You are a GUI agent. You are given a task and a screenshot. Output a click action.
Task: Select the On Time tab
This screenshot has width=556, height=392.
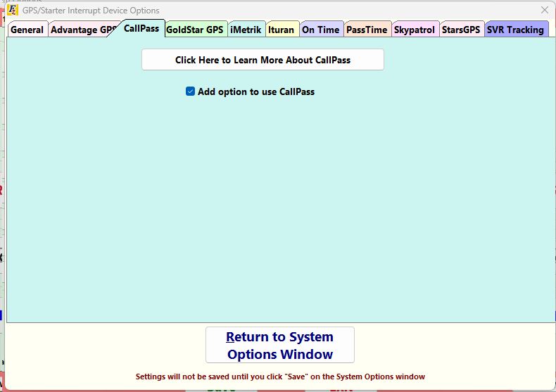pyautogui.click(x=320, y=30)
